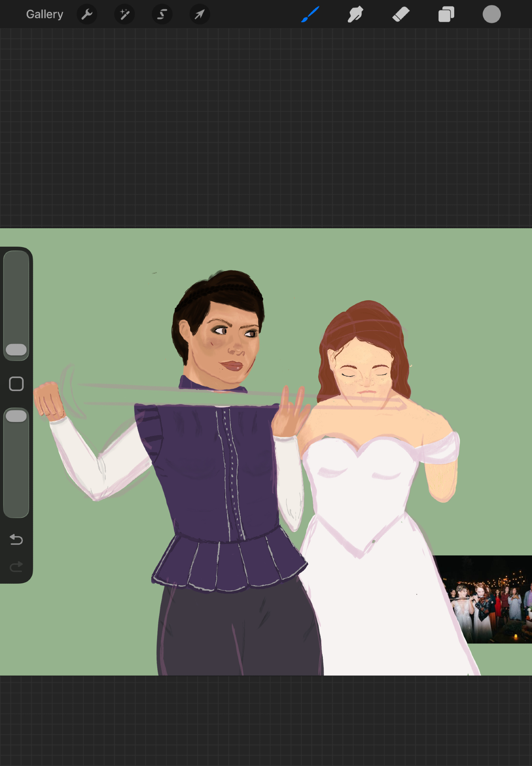Select the Eraser tool

[401, 15]
